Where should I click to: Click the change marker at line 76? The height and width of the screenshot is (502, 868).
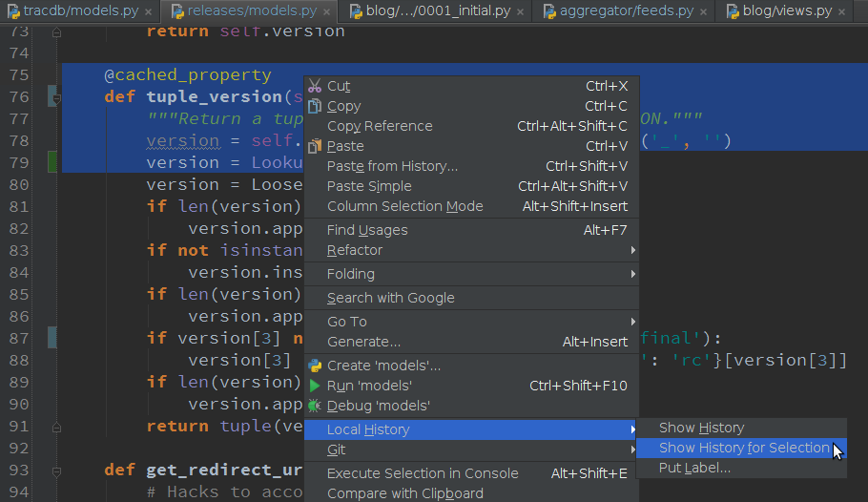[52, 96]
